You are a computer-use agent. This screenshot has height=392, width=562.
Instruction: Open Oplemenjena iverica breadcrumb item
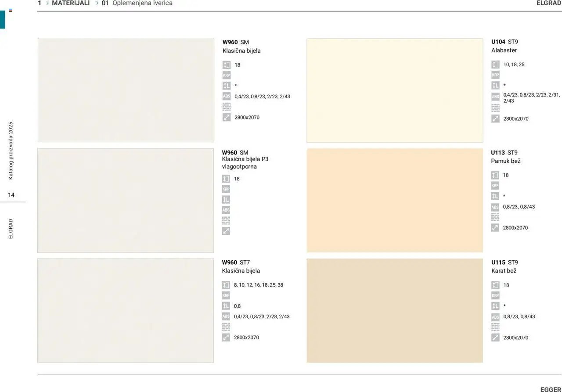[142, 3]
